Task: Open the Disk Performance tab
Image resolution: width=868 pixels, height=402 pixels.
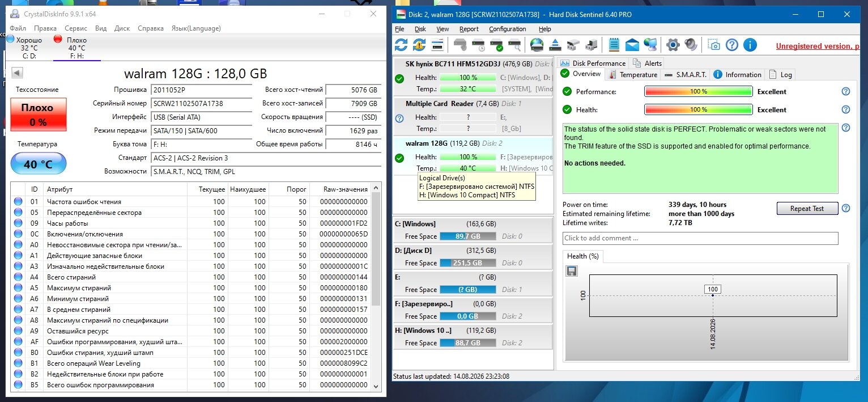Action: pos(593,63)
